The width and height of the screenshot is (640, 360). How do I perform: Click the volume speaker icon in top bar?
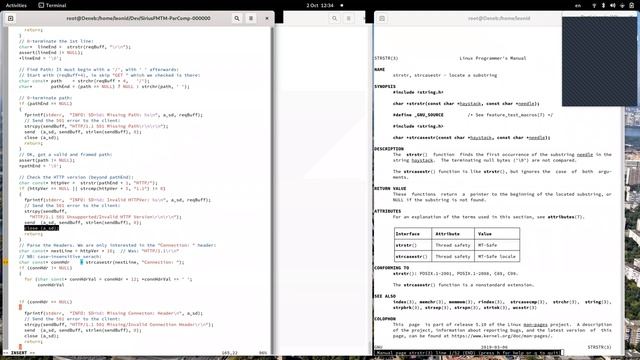pos(613,5)
